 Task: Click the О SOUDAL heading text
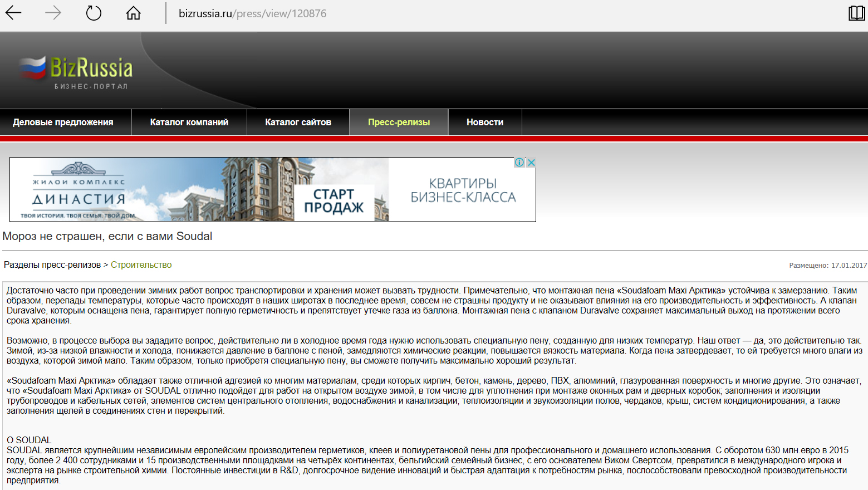point(29,440)
